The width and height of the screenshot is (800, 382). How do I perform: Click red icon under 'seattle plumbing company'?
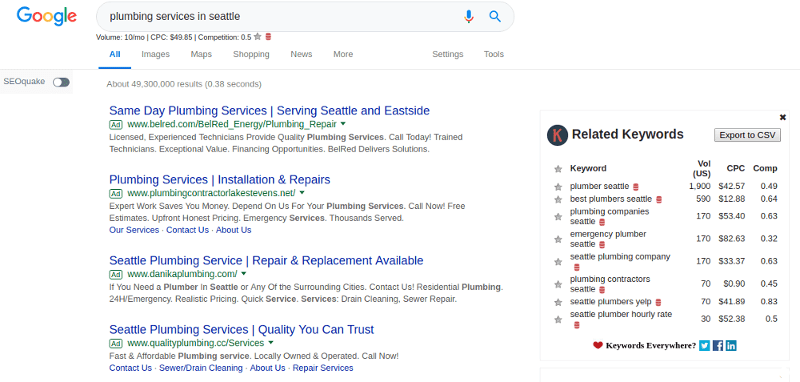click(577, 267)
